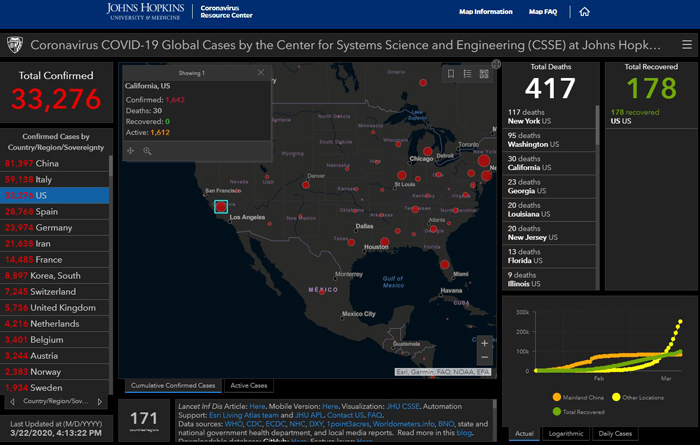Select Germany in the country list
The height and width of the screenshot is (445, 700).
[54, 228]
